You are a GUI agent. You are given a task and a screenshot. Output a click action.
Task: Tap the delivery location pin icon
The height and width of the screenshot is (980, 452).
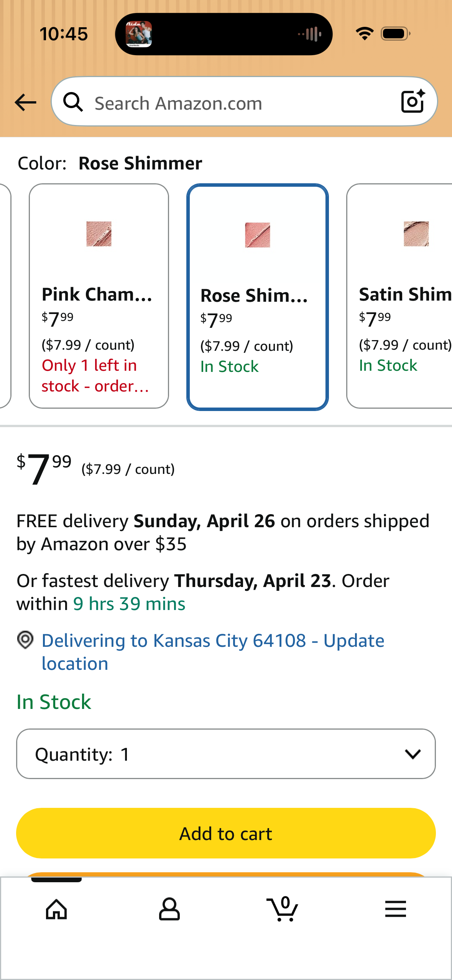click(25, 640)
